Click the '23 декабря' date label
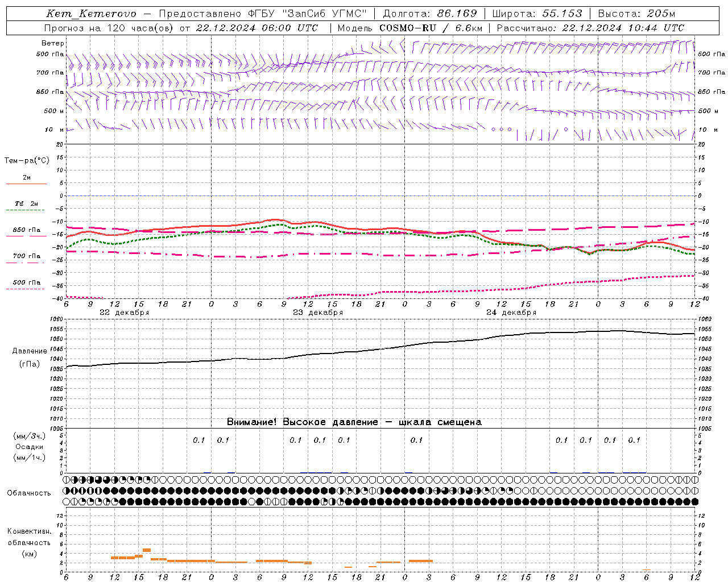 (318, 313)
